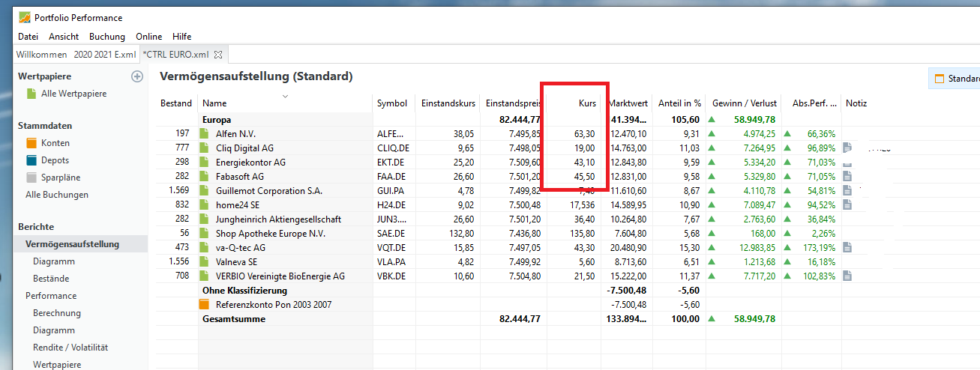The width and height of the screenshot is (980, 370).
Task: Sort by the Kurs column header
Action: 588,103
